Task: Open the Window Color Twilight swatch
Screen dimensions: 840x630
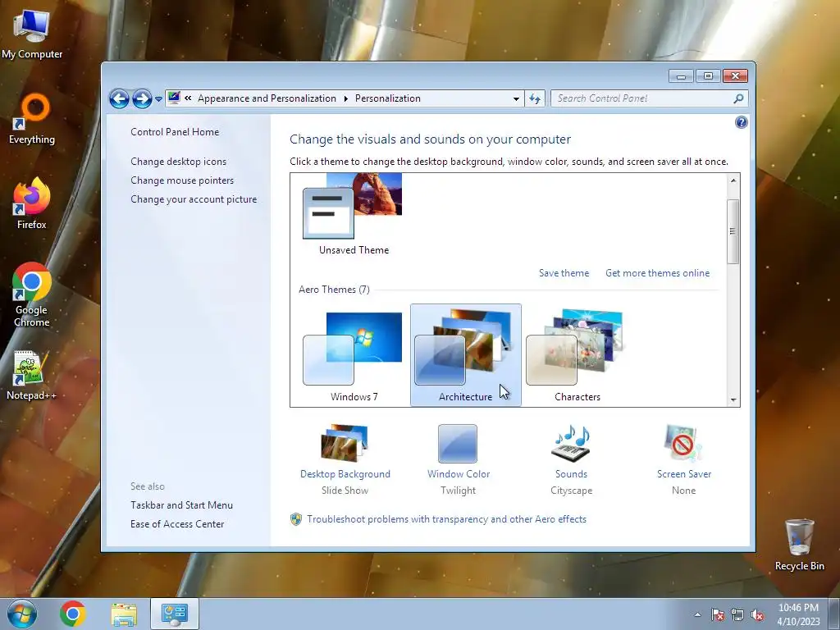Action: click(458, 444)
